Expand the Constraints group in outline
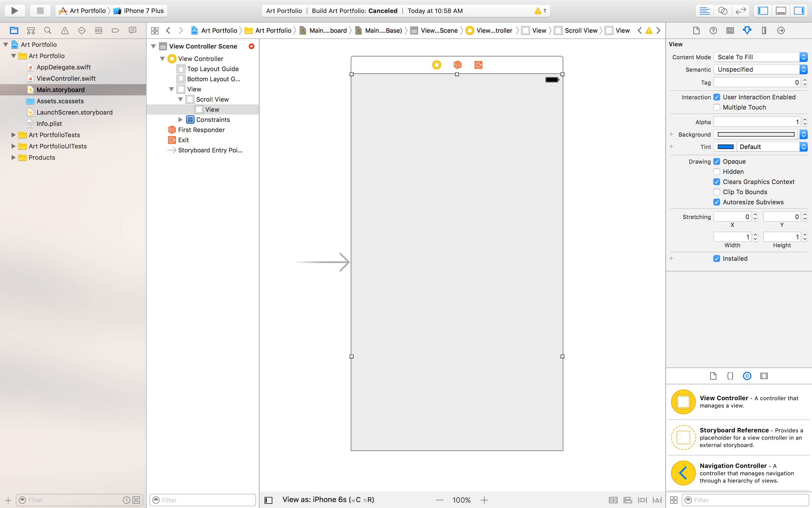 coord(180,120)
